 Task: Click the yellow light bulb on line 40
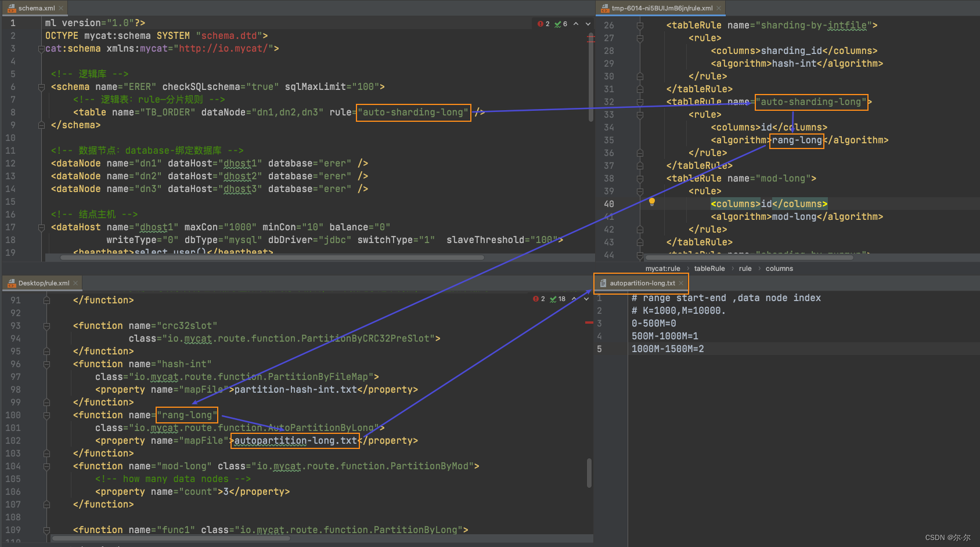tap(652, 202)
